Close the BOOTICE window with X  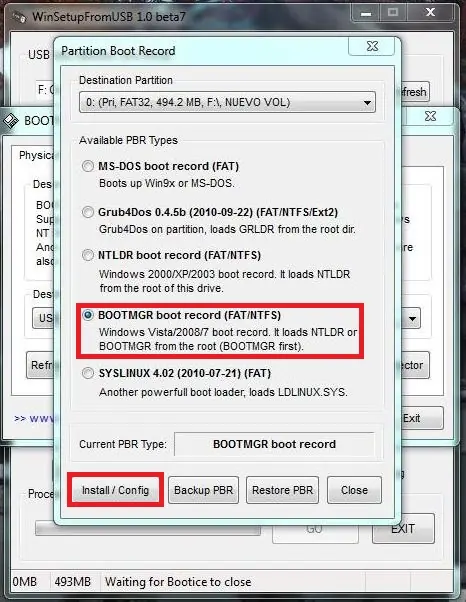pyautogui.click(x=430, y=116)
